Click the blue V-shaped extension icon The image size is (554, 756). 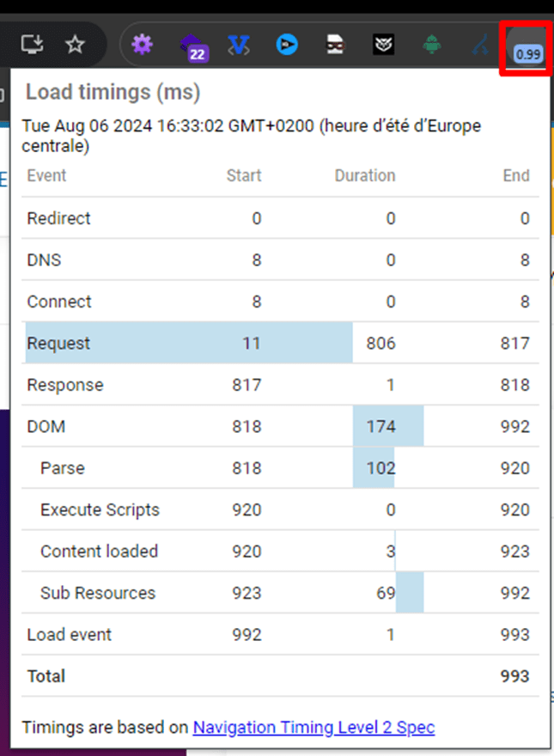[239, 45]
